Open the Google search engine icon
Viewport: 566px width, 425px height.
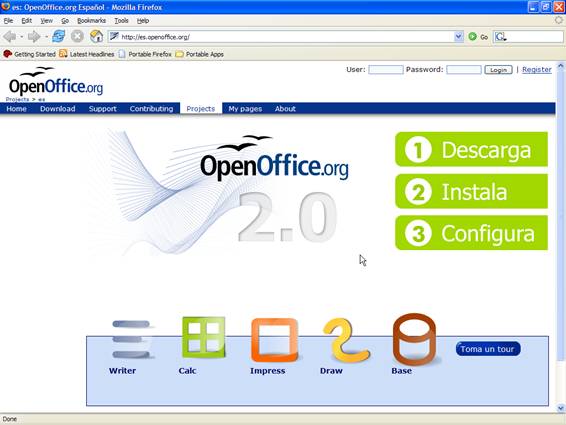click(x=500, y=36)
